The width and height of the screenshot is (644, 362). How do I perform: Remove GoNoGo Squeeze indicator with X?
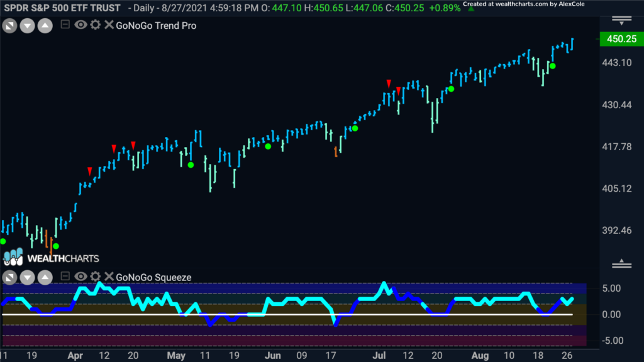point(108,277)
